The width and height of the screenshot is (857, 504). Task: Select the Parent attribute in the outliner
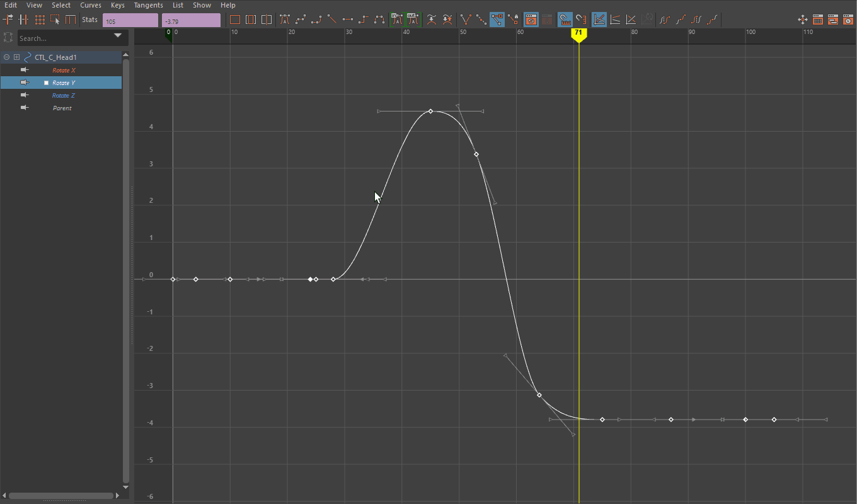pos(62,108)
